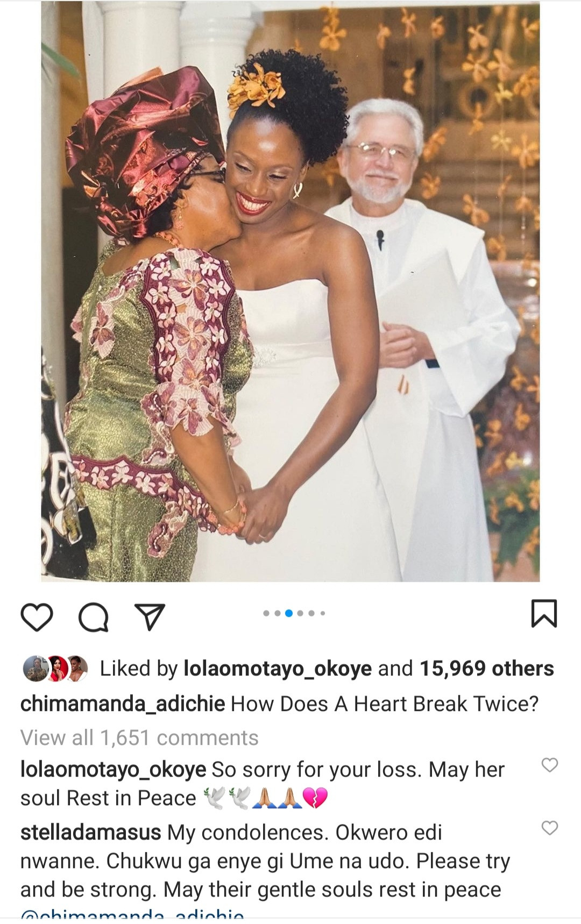The image size is (581, 924).
Task: Share the post via paper plane icon
Action: pyautogui.click(x=150, y=616)
